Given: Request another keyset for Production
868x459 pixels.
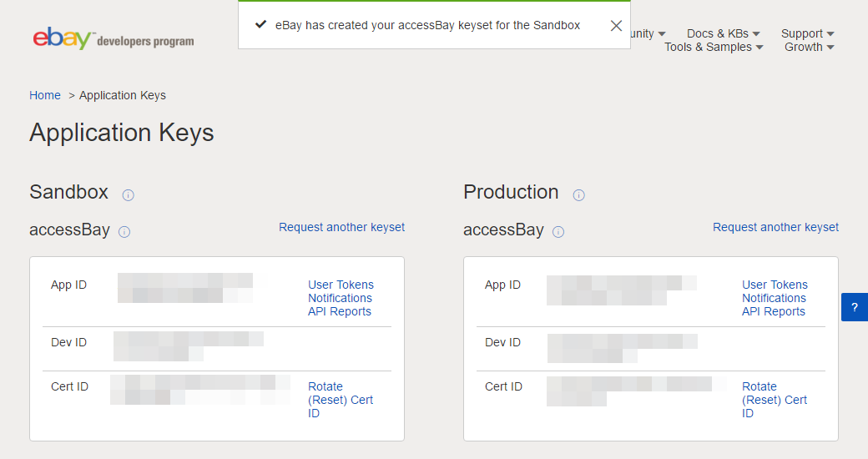Looking at the screenshot, I should click(775, 227).
